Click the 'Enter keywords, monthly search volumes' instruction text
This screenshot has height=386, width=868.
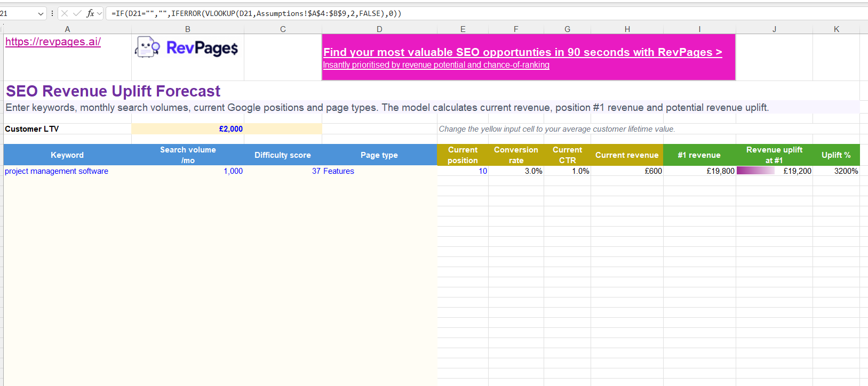387,108
